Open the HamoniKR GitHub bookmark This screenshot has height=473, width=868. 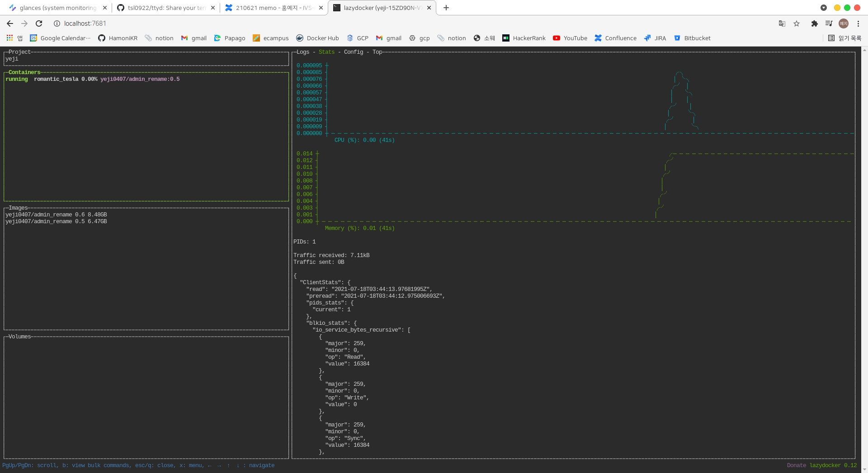[118, 38]
